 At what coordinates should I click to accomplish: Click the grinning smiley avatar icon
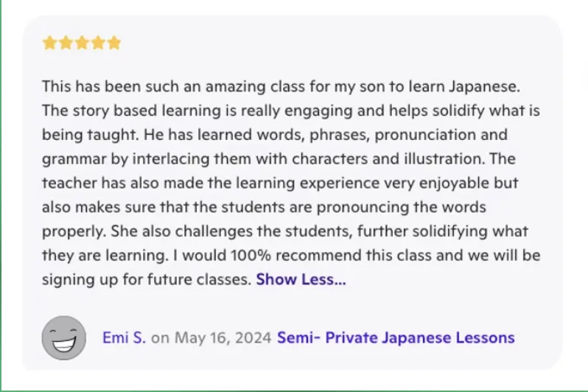coord(64,337)
